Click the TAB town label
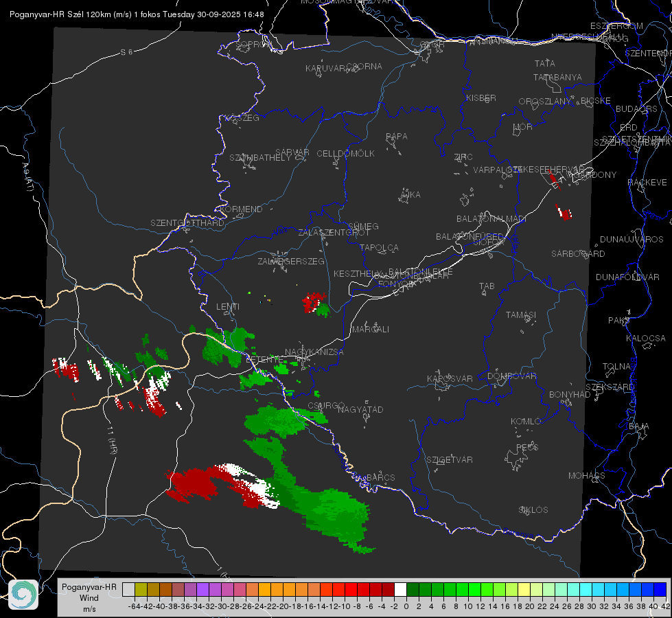The width and height of the screenshot is (672, 618). [487, 286]
